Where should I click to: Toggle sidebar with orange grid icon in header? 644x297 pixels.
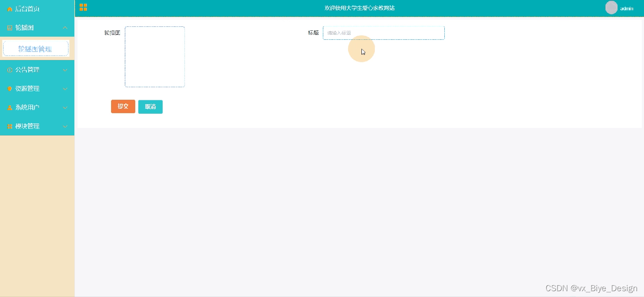pyautogui.click(x=83, y=7)
